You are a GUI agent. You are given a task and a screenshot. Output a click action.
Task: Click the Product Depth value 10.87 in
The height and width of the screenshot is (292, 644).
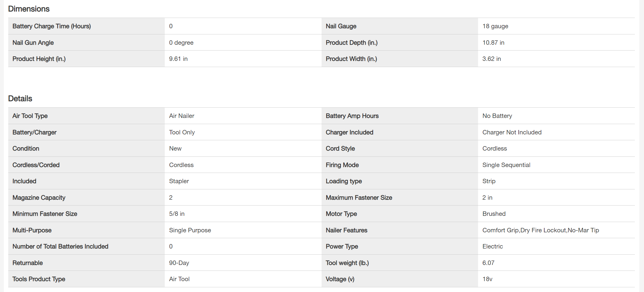click(x=493, y=43)
